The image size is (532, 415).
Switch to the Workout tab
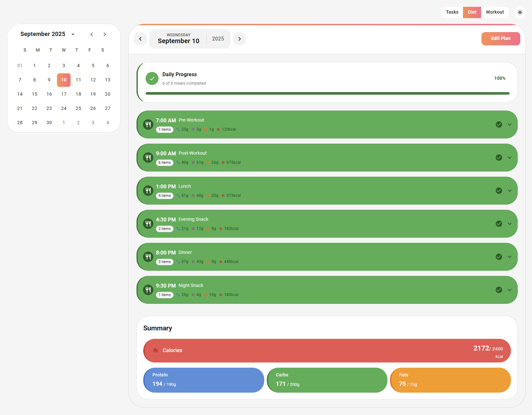point(495,12)
